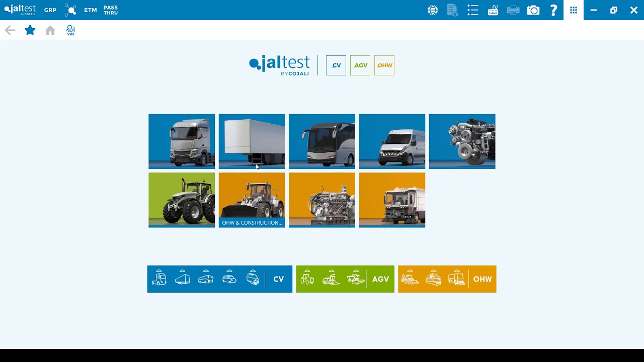Click the green AGV banner at the bottom

click(345, 279)
